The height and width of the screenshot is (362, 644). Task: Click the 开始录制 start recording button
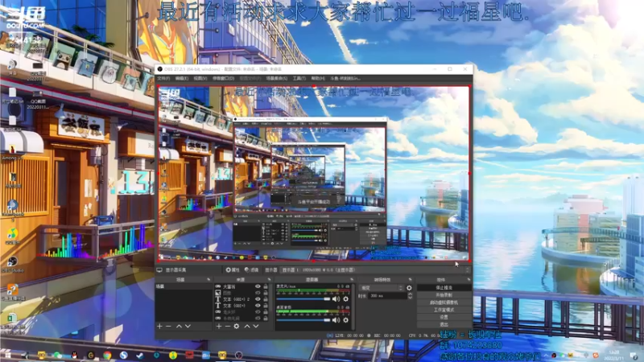tap(444, 295)
